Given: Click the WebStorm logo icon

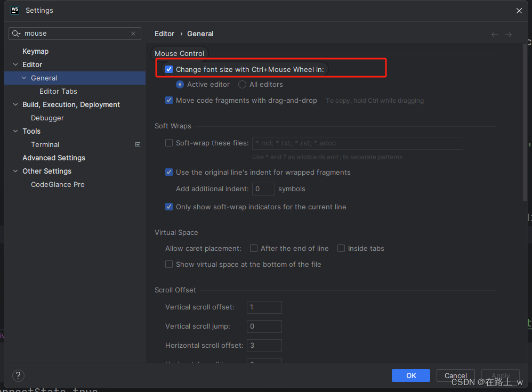Looking at the screenshot, I should [x=15, y=10].
